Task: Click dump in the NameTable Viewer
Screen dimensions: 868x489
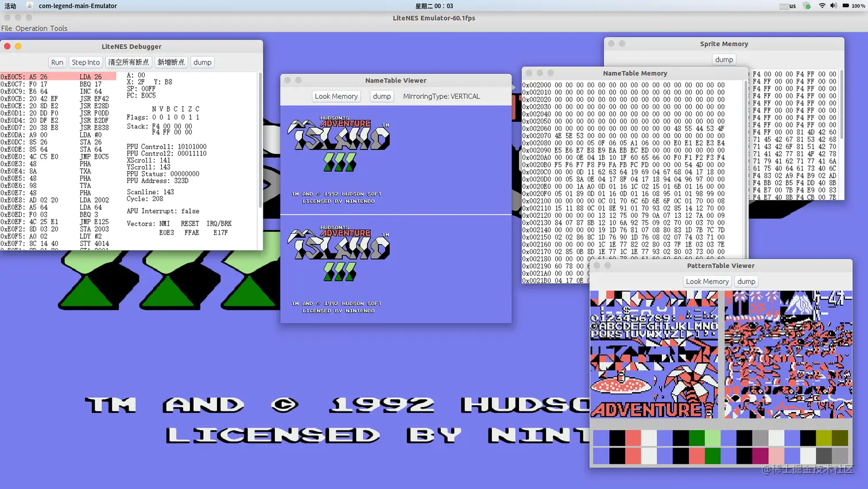Action: coord(382,96)
